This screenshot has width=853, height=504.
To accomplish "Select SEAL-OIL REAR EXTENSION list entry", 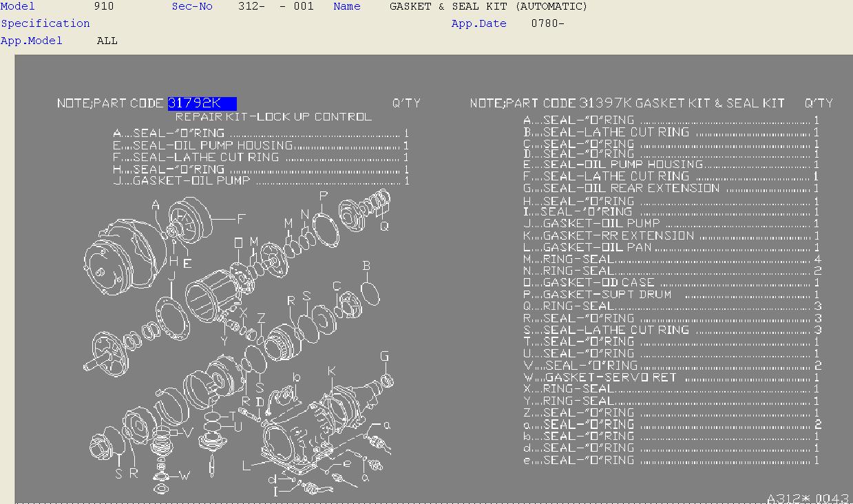I will pyautogui.click(x=631, y=188).
